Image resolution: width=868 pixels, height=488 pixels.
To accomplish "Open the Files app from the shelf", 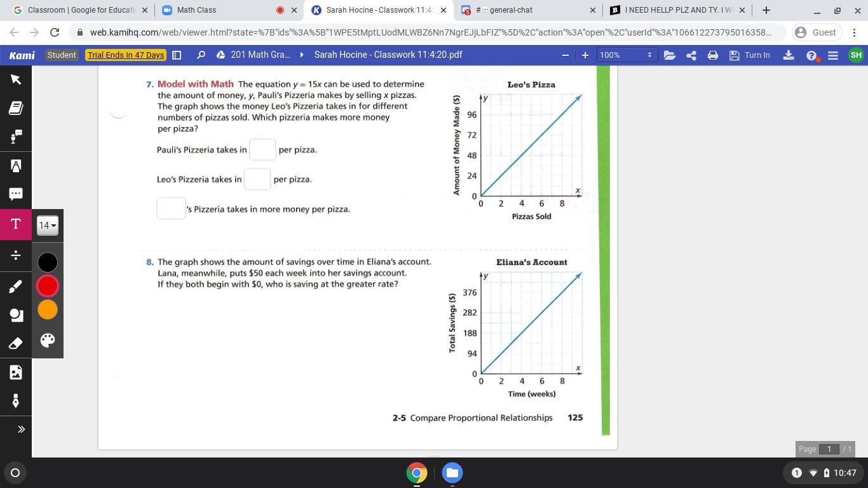I will coord(452,473).
